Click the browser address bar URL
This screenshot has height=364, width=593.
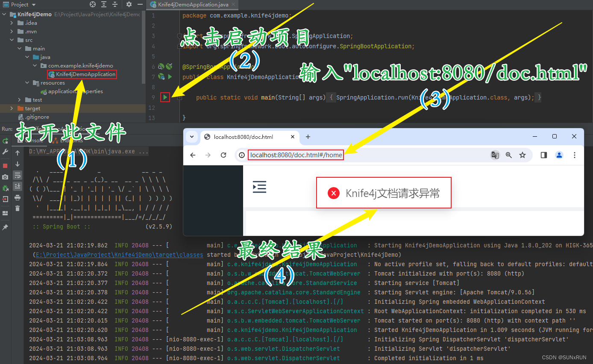pyautogui.click(x=296, y=155)
